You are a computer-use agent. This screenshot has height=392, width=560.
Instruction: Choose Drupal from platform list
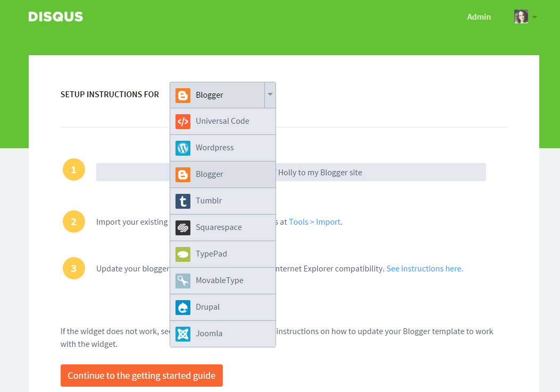point(223,308)
